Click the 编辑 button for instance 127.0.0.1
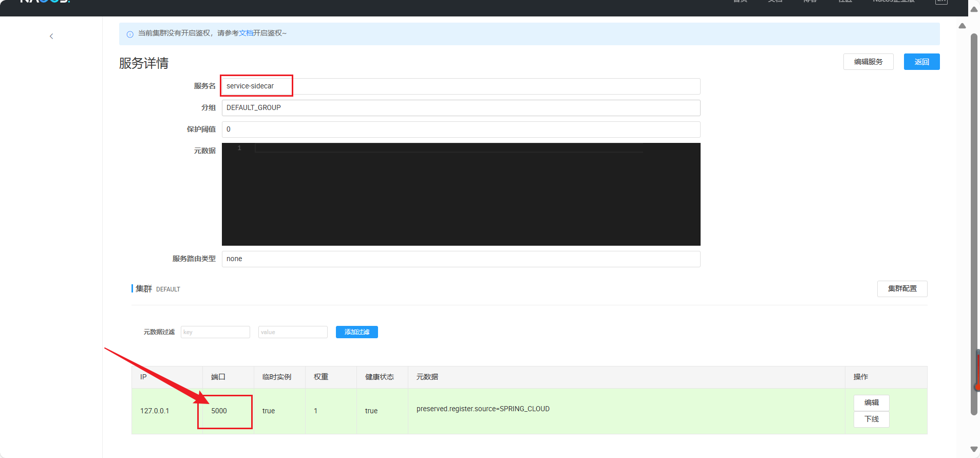This screenshot has width=980, height=458. click(871, 402)
